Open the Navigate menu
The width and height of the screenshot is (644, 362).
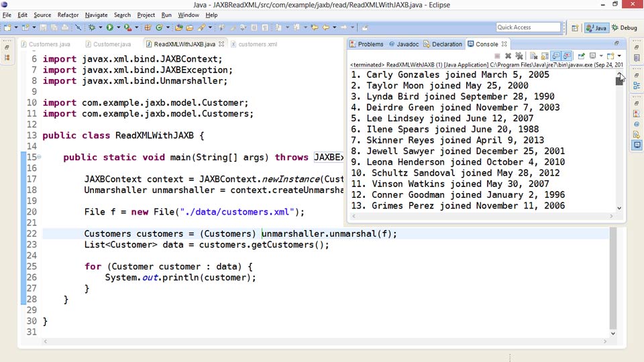point(96,15)
